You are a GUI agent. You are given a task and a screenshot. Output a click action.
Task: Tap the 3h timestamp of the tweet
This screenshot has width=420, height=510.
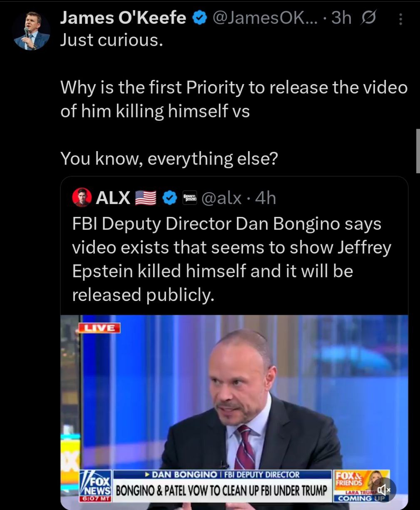[341, 18]
